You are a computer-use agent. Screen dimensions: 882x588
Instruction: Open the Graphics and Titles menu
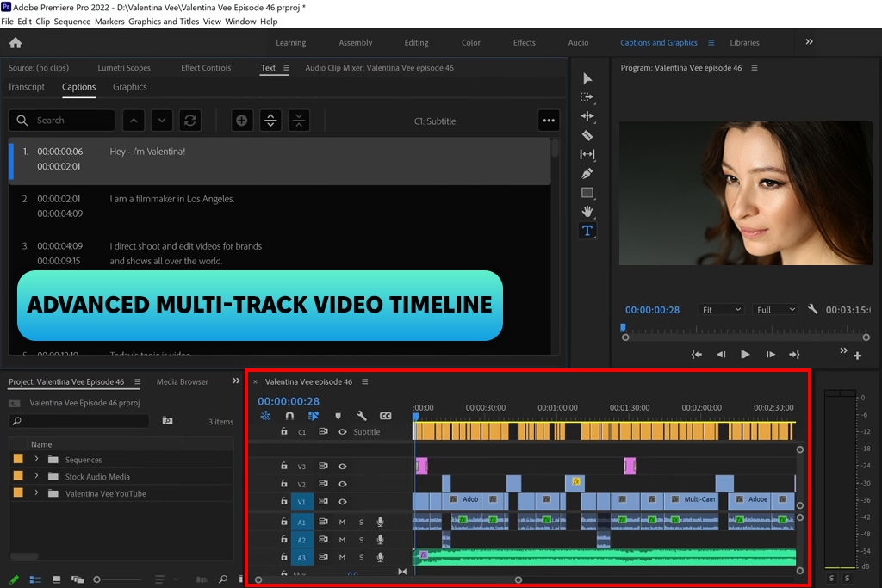(164, 22)
